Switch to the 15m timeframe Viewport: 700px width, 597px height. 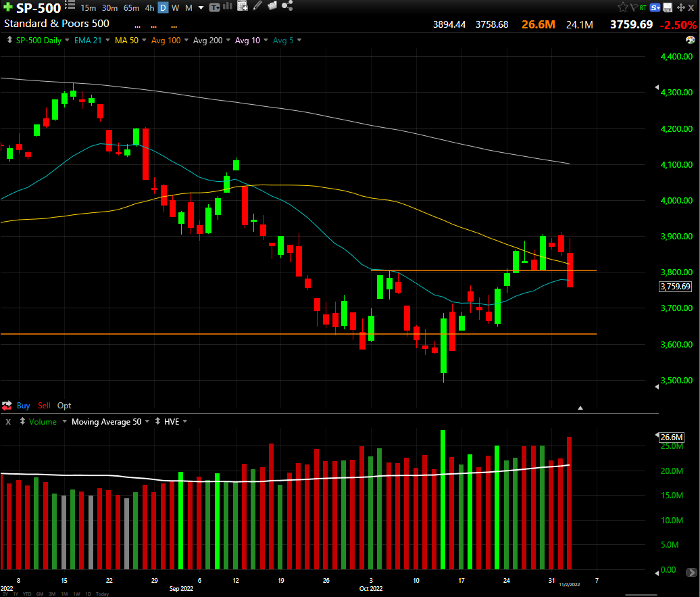tap(88, 8)
